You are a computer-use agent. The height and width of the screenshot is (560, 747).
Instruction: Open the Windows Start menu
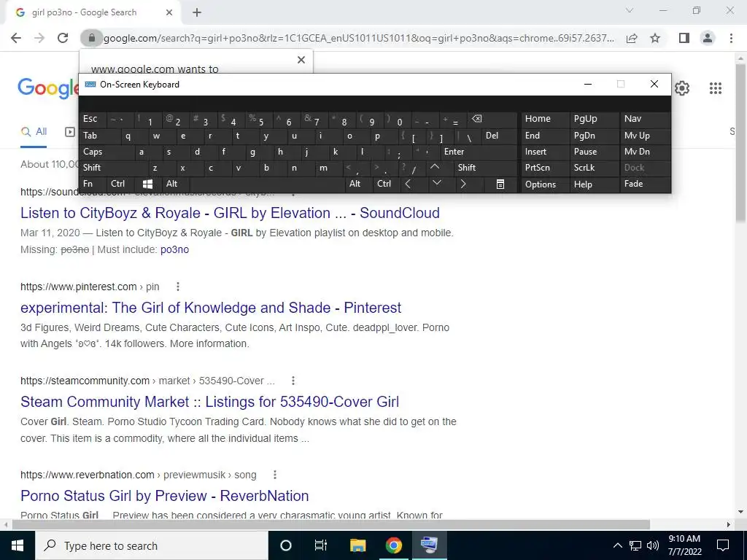click(x=18, y=545)
